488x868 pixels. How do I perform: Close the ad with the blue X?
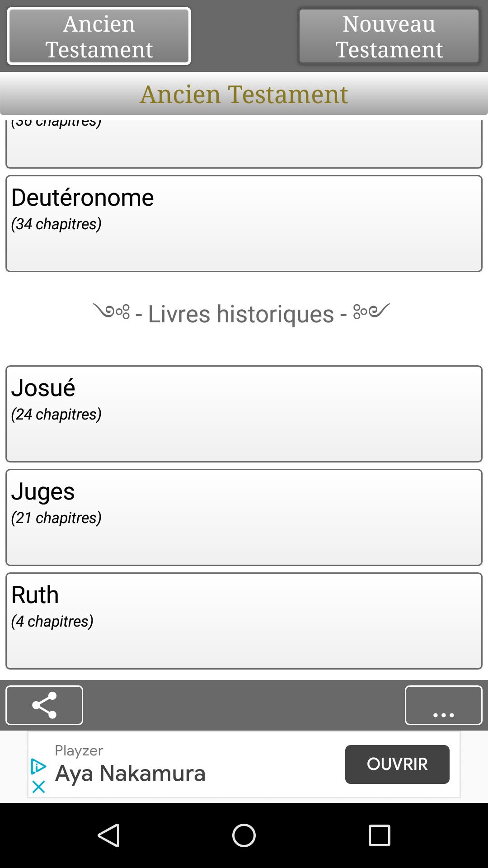pos(39,787)
